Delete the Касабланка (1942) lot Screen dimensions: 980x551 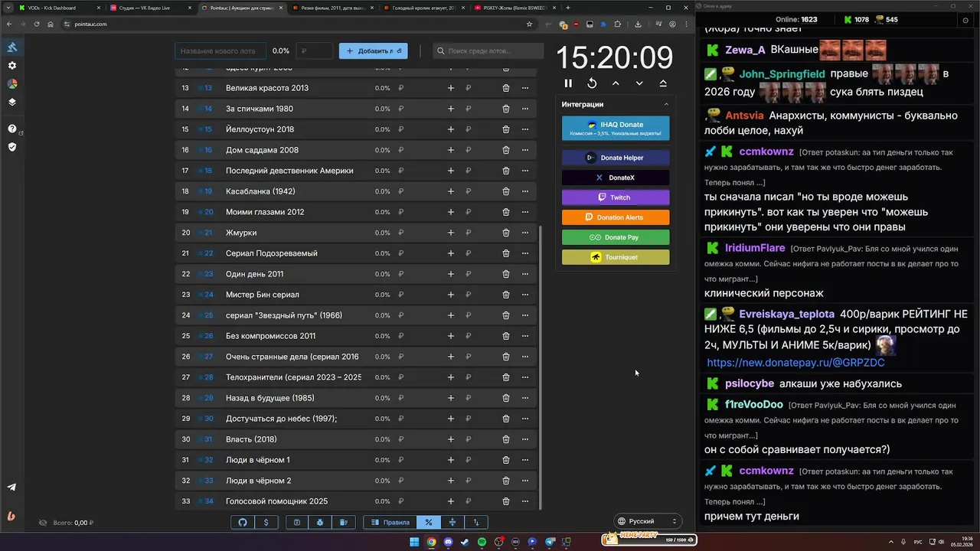pyautogui.click(x=506, y=191)
